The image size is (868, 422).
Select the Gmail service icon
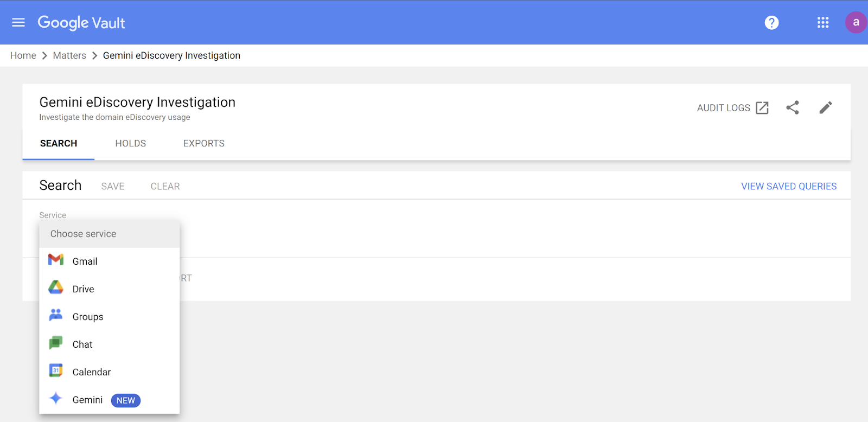(x=55, y=260)
